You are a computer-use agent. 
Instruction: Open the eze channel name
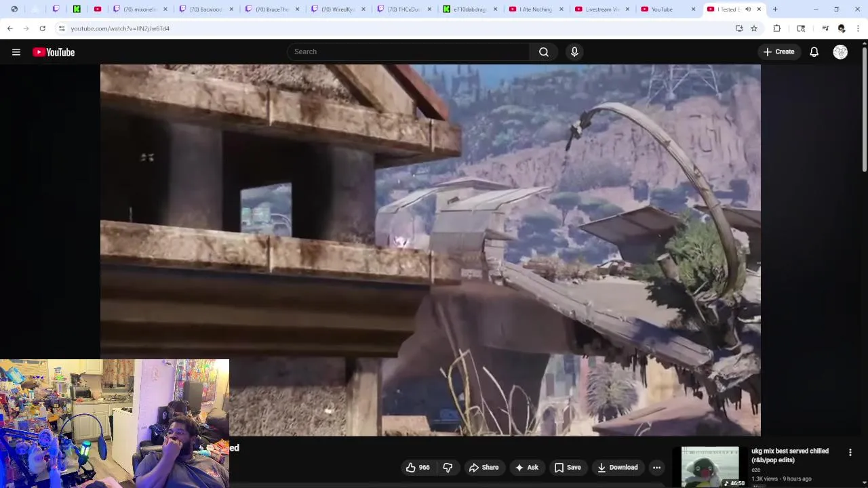[755, 470]
